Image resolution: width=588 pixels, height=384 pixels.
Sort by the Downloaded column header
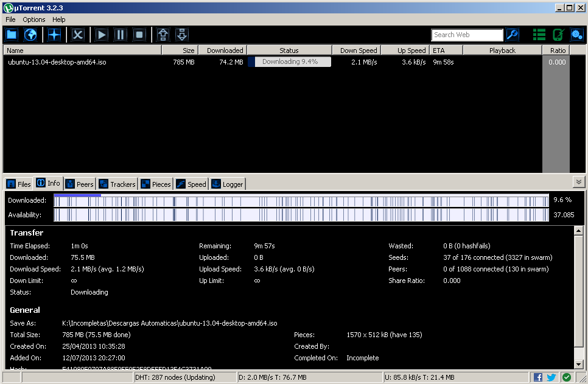[x=222, y=51]
